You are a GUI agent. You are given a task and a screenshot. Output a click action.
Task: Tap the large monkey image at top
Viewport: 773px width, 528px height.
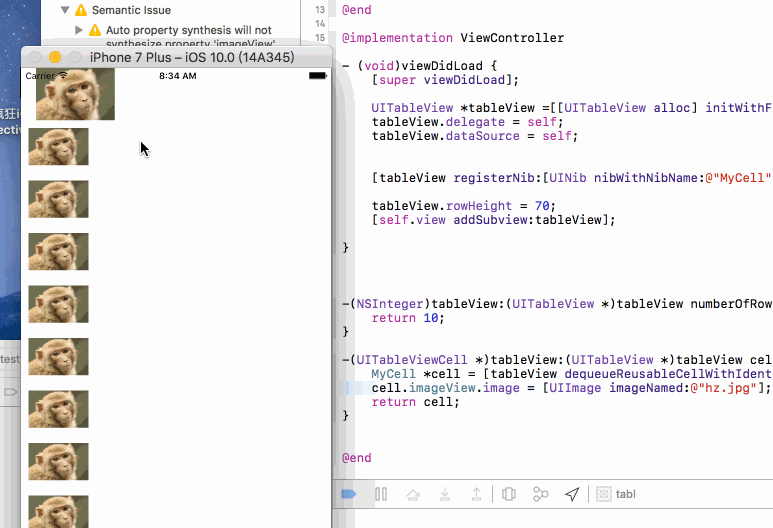[x=75, y=94]
